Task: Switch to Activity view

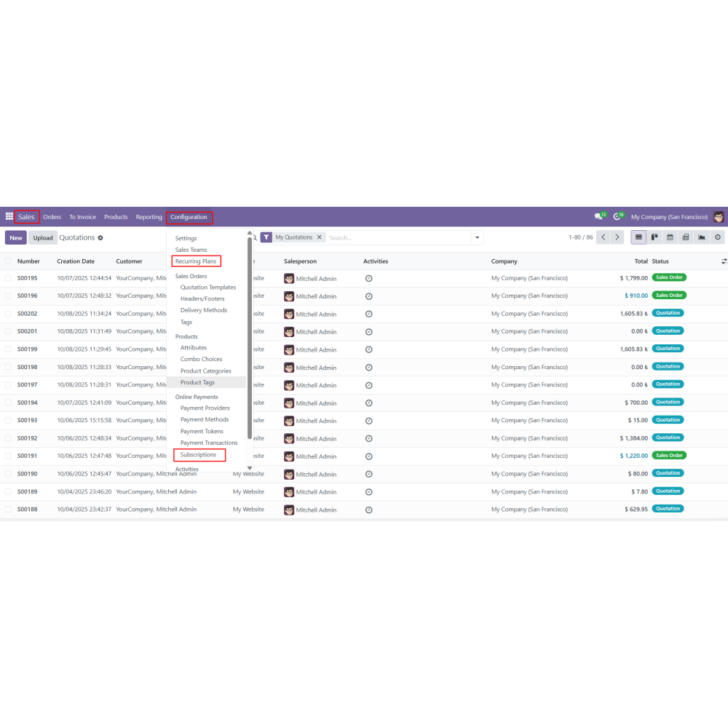Action: tap(718, 237)
